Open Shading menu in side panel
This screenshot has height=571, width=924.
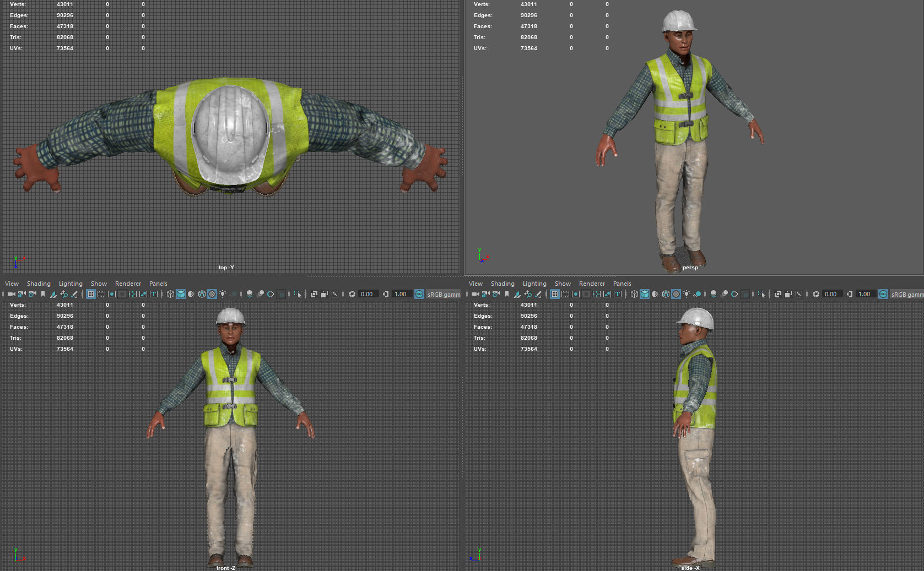click(502, 284)
